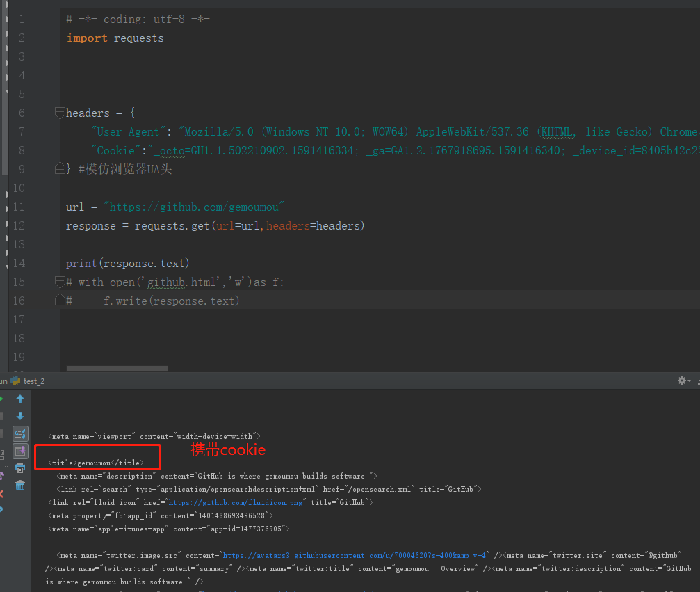
Task: Click the meta name="viewport" console output line
Action: 154,436
